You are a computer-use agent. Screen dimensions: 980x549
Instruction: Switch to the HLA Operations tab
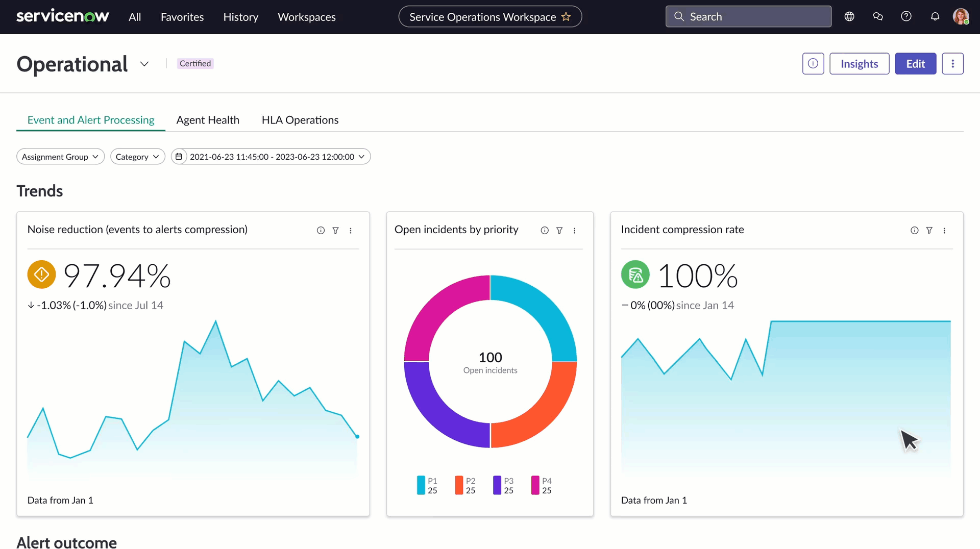(x=300, y=120)
